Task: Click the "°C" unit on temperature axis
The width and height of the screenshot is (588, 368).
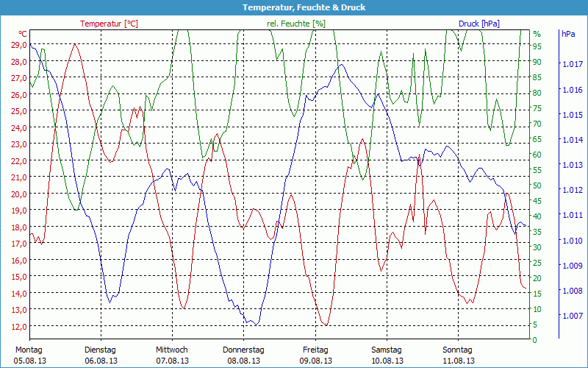Action: click(x=23, y=34)
